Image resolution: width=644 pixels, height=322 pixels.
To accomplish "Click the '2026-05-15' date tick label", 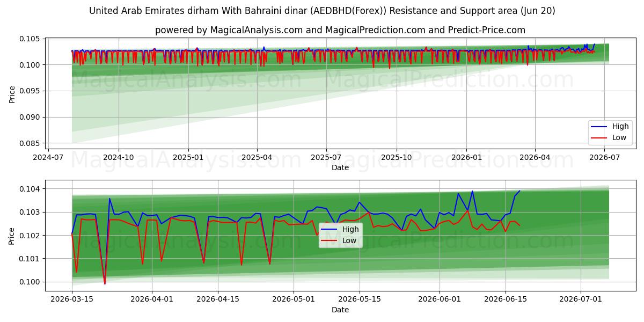I will (x=360, y=300).
